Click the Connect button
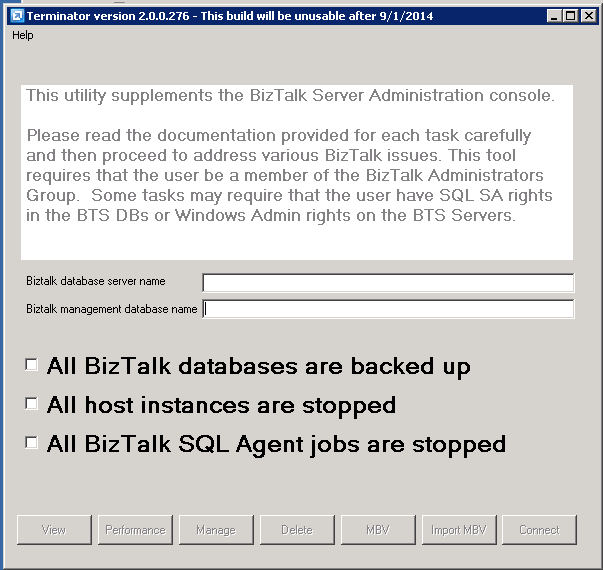 [x=539, y=530]
